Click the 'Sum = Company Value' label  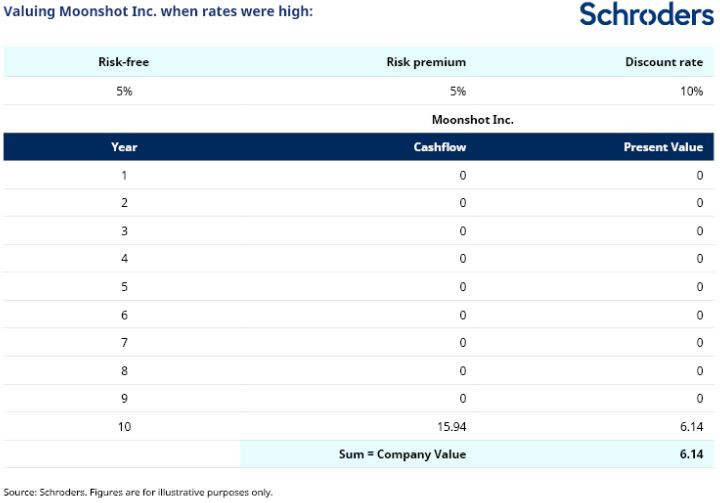click(x=402, y=454)
